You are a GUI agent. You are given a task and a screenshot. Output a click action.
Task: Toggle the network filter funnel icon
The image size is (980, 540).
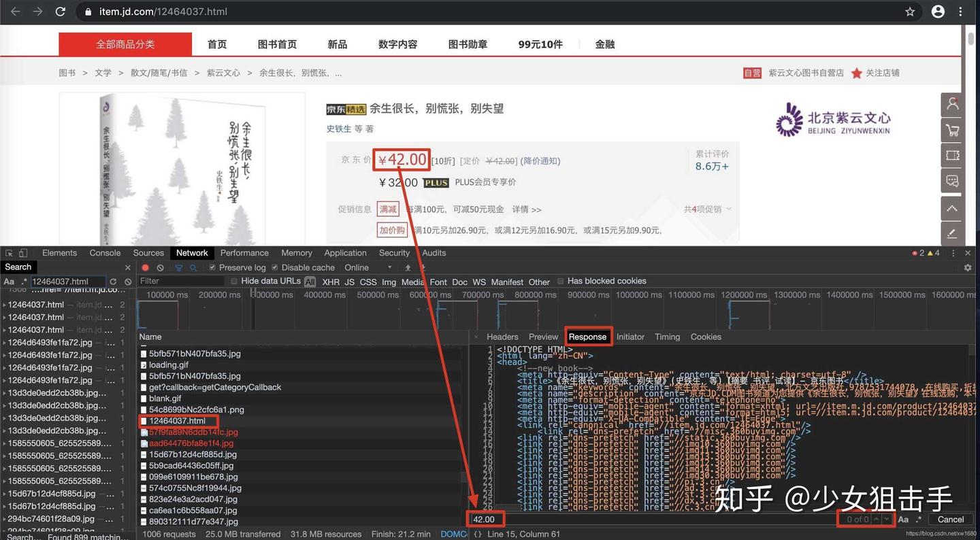179,268
